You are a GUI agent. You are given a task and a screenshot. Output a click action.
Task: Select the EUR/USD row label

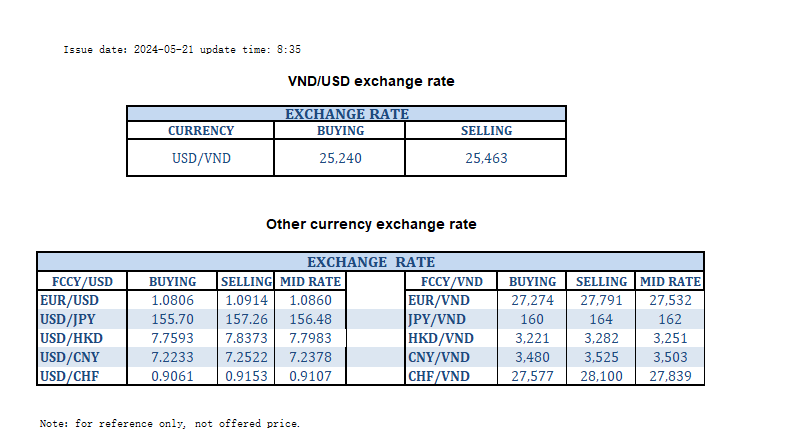[69, 300]
